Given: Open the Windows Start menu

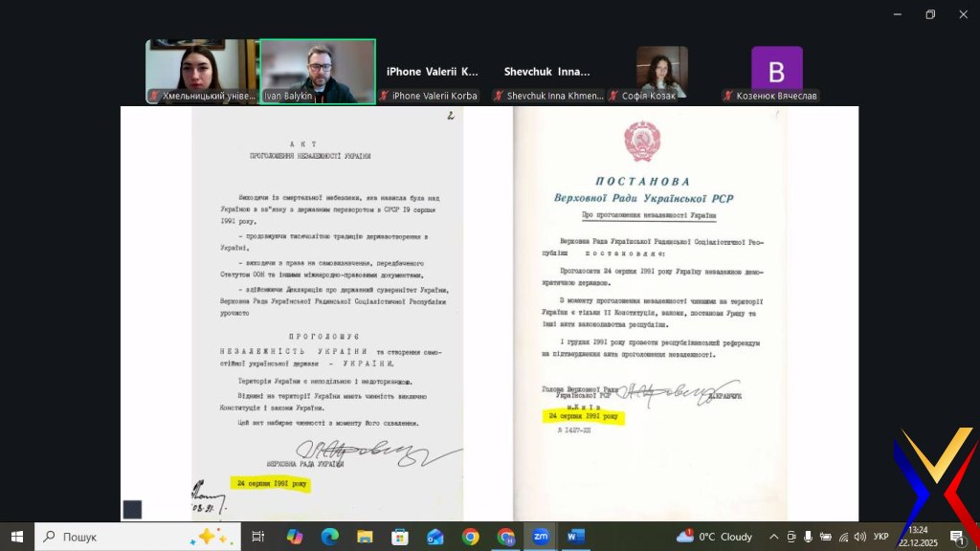Looking at the screenshot, I should click(17, 537).
